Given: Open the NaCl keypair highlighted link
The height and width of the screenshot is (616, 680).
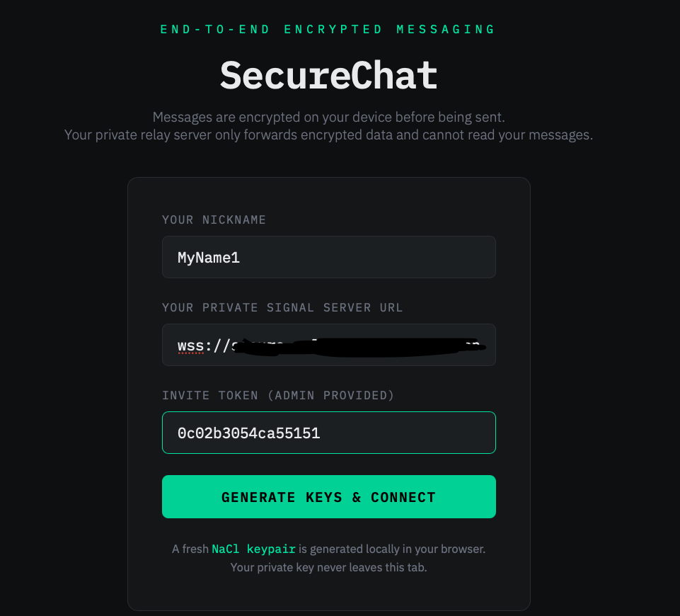Looking at the screenshot, I should tap(253, 549).
